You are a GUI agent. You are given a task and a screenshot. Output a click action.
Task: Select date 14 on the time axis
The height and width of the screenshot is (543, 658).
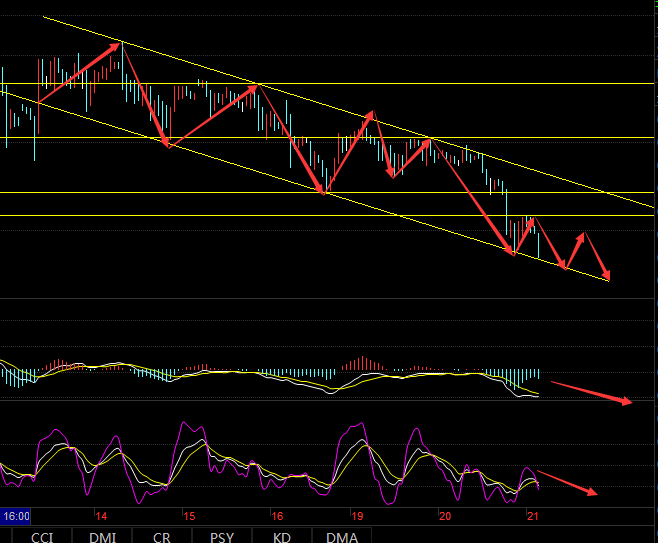[x=102, y=516]
